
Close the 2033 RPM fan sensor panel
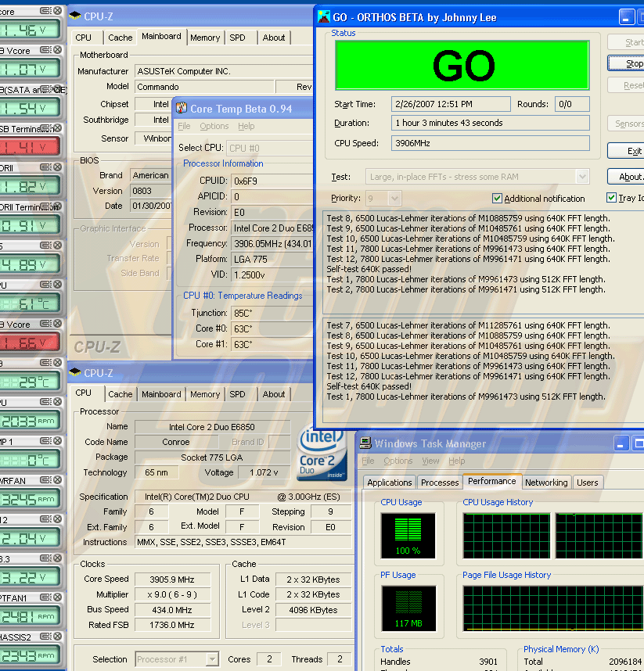click(57, 402)
